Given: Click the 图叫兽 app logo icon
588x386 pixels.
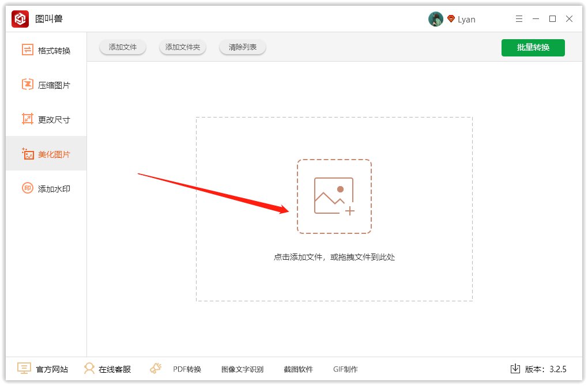Looking at the screenshot, I should click(20, 19).
